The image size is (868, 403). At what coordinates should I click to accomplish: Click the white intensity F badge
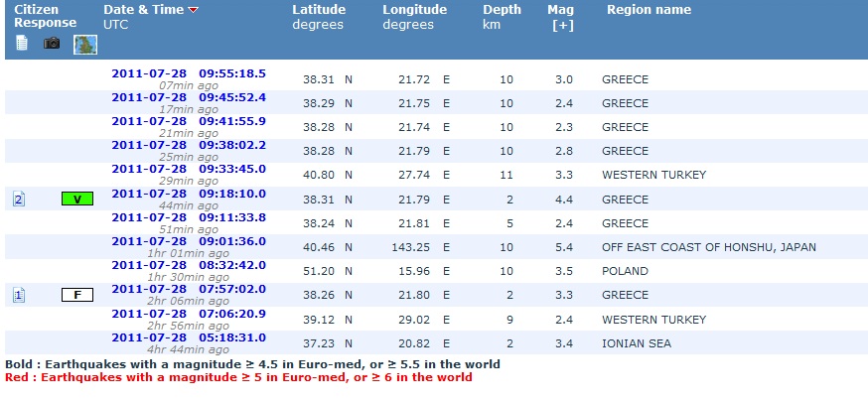(x=76, y=295)
